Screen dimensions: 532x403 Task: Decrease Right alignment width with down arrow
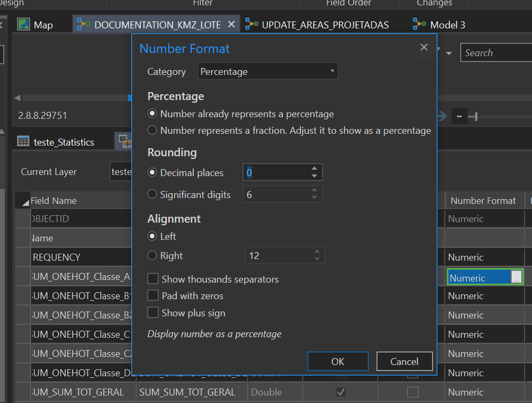[x=317, y=259]
